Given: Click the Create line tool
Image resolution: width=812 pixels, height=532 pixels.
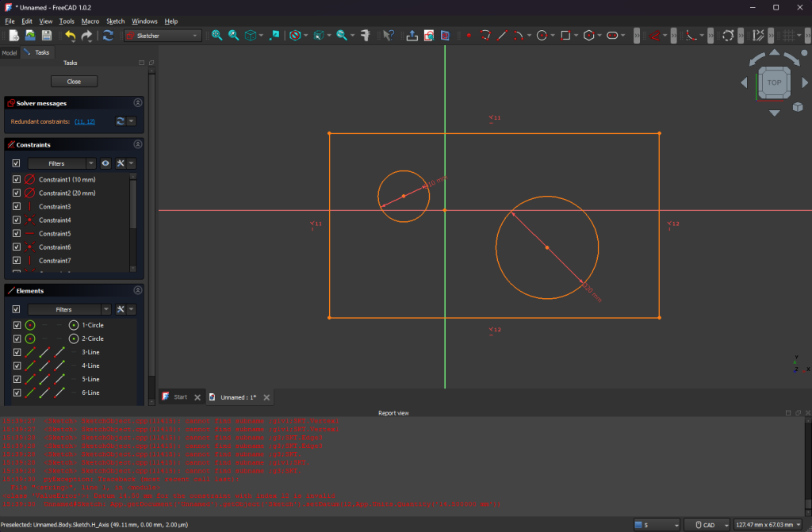Looking at the screenshot, I should [x=502, y=36].
